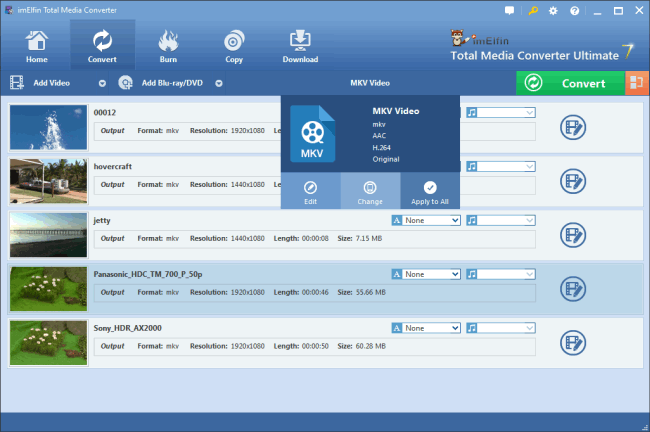This screenshot has height=432, width=650.
Task: Click the size value 60.28 MB
Action: click(371, 346)
